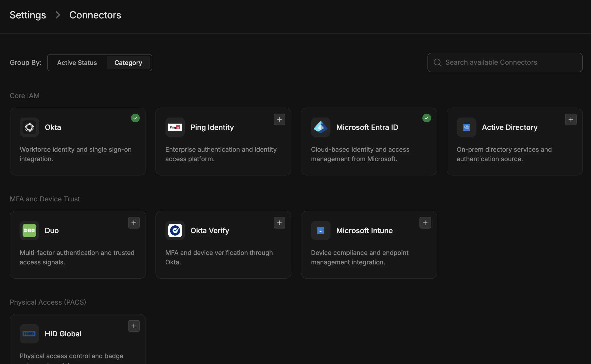Add the Microsoft Intune connector
The image size is (591, 364).
(x=425, y=223)
